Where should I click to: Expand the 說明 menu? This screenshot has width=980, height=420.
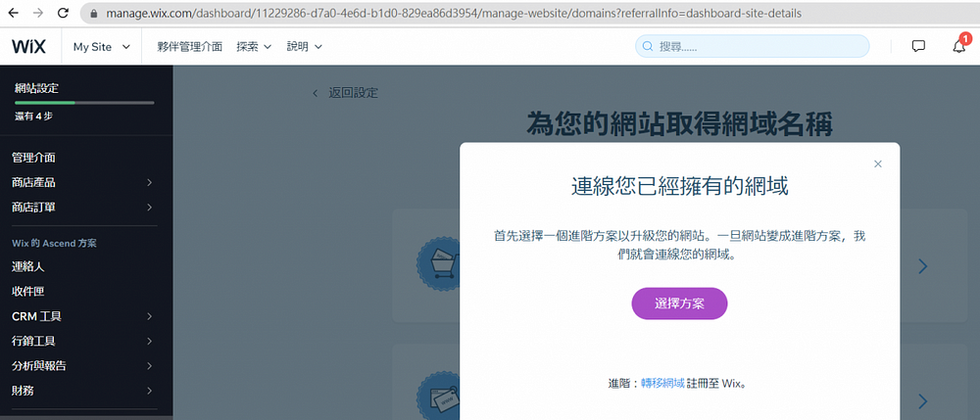click(305, 47)
